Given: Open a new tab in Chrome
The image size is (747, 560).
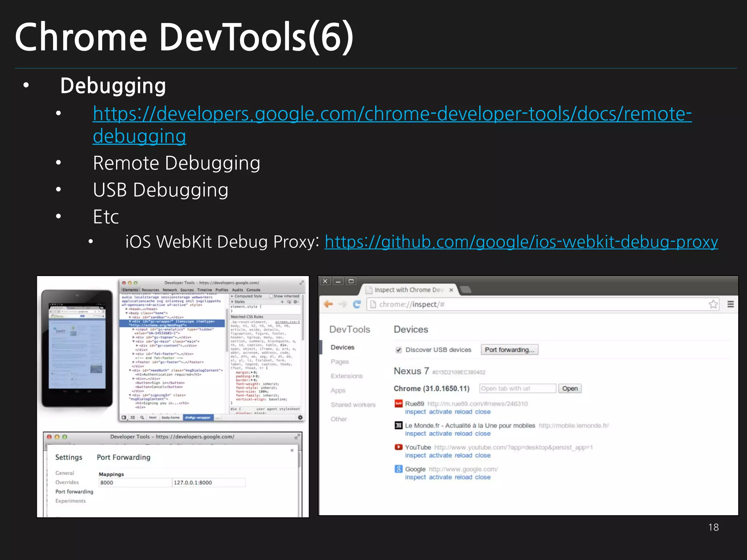Looking at the screenshot, I should click(x=466, y=290).
